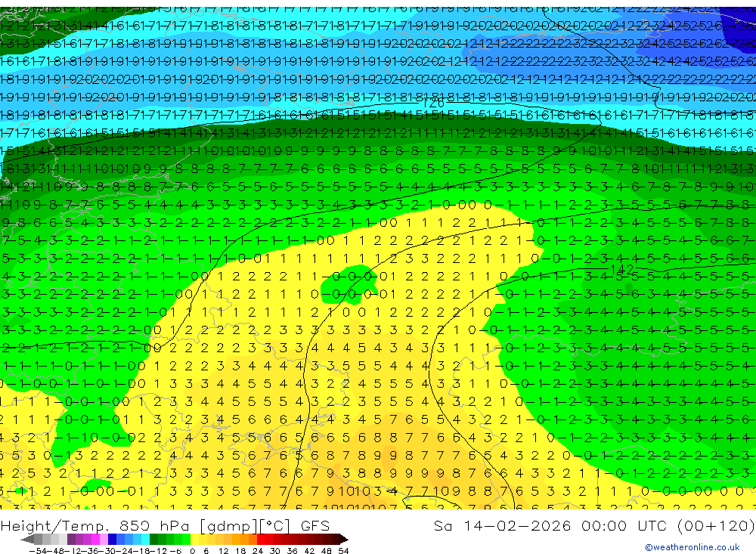Select the gray left arrow of the color scale
This screenshot has height=554, width=756.
point(27,539)
